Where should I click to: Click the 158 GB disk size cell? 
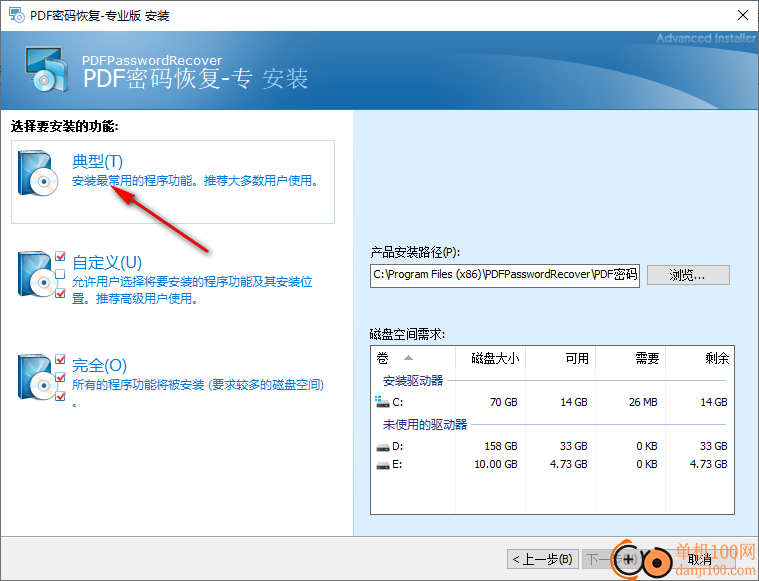click(501, 446)
